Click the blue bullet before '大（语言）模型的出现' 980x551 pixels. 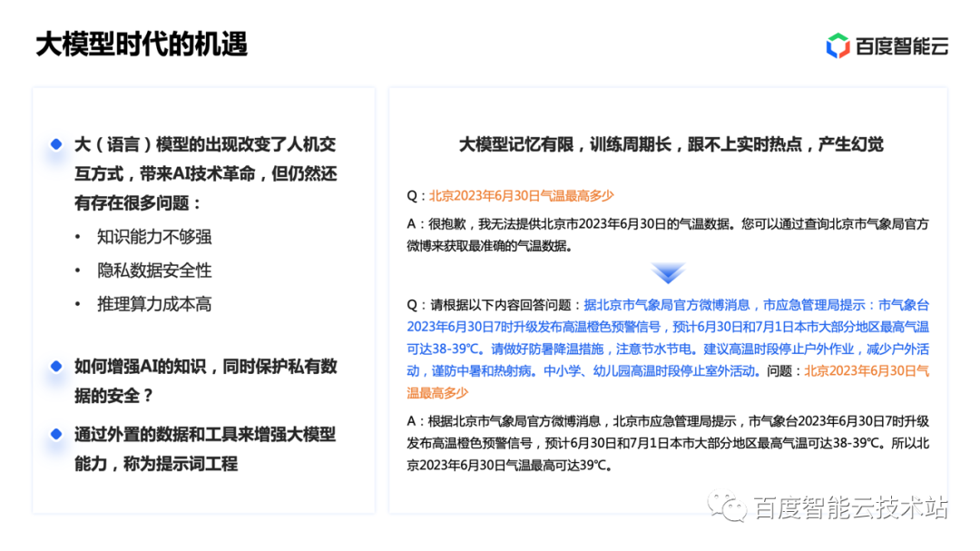(56, 144)
